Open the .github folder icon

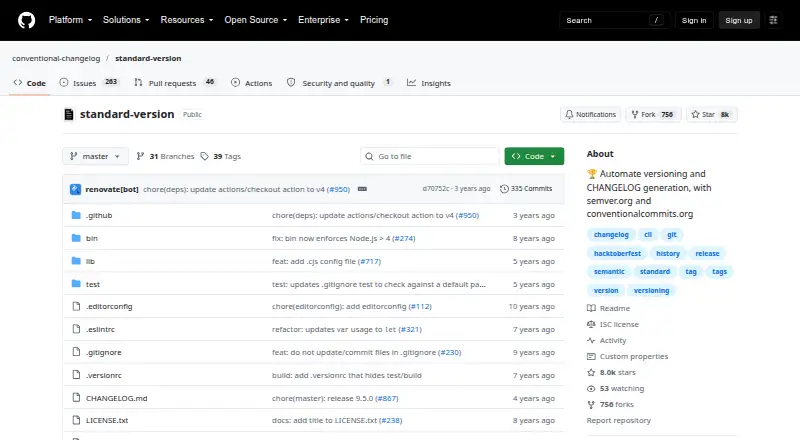(x=76, y=215)
